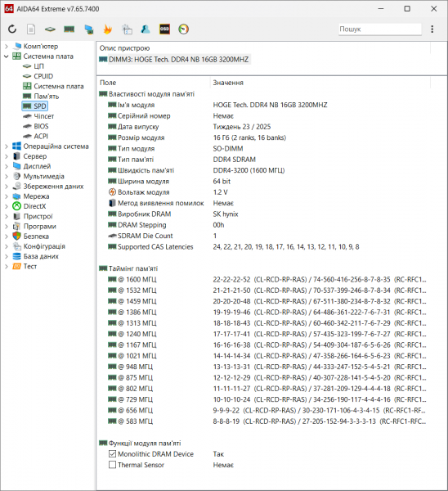Expand the Сервер tree node

(x=7, y=156)
